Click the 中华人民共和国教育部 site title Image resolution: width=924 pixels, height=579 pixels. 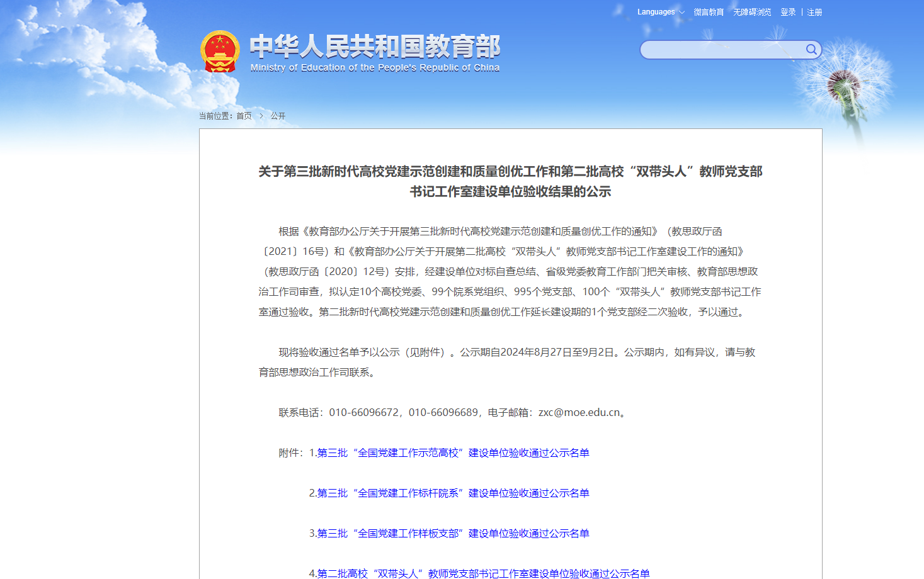coord(375,46)
